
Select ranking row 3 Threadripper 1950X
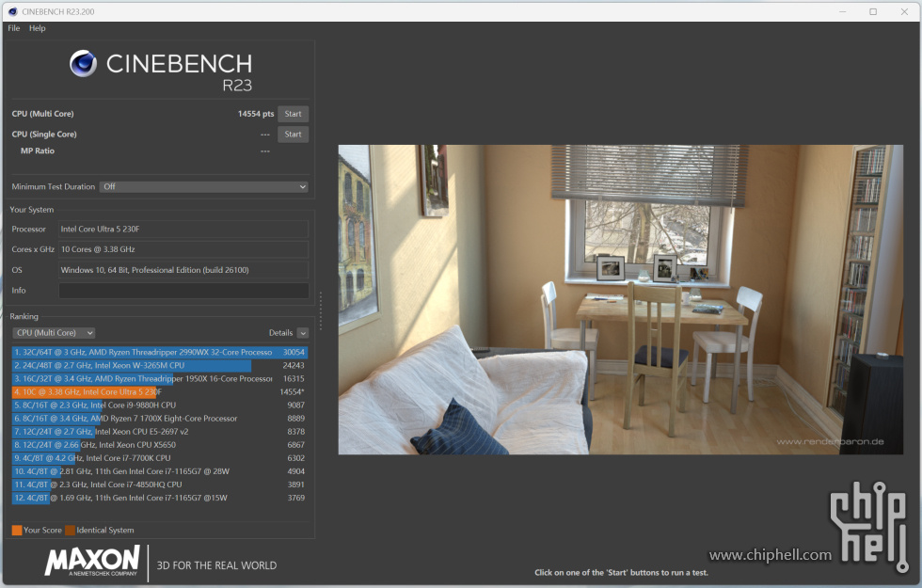(159, 378)
